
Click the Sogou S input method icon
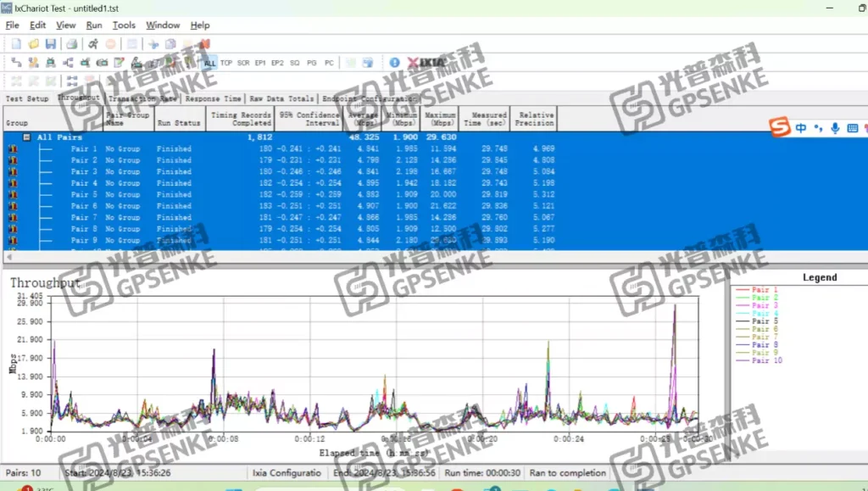point(780,127)
